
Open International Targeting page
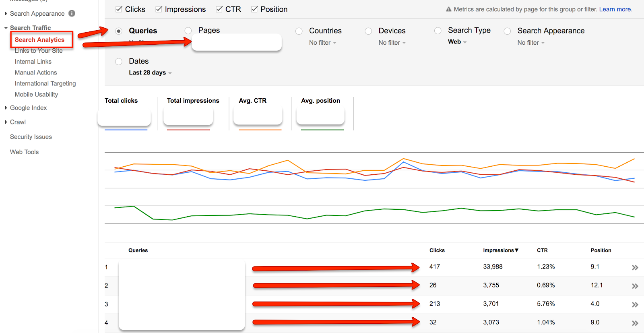point(45,83)
